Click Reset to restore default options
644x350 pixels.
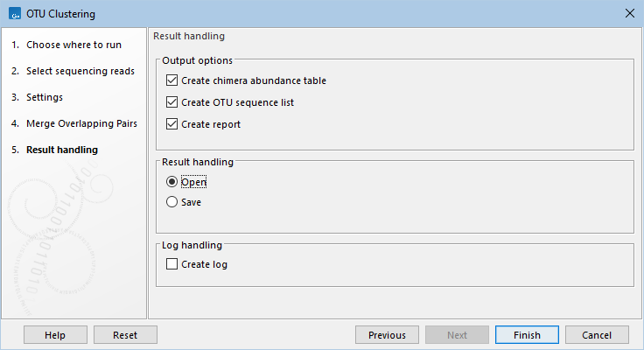(125, 335)
